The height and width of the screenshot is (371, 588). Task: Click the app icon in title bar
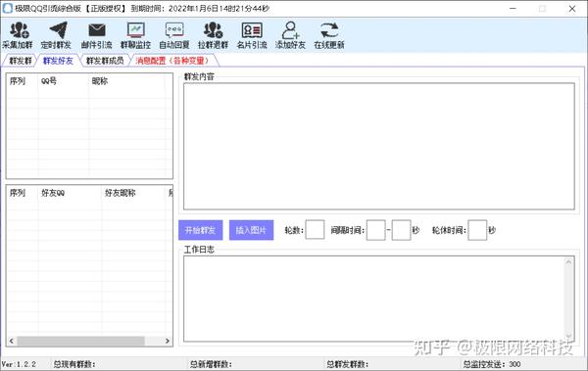click(x=8, y=8)
